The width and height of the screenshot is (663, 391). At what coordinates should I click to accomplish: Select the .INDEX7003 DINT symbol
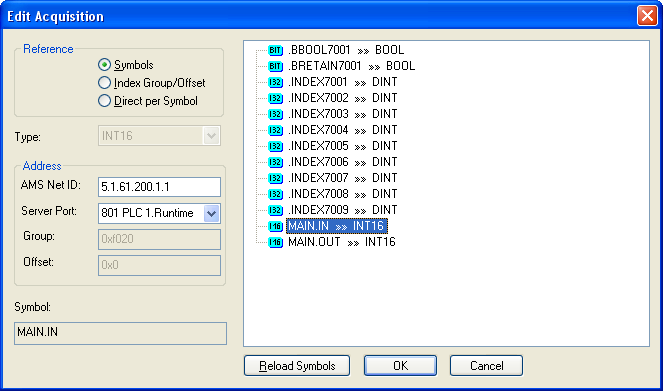tap(342, 115)
